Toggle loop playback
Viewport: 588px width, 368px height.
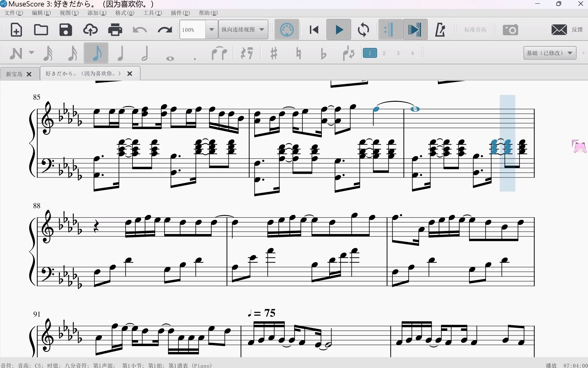(363, 30)
